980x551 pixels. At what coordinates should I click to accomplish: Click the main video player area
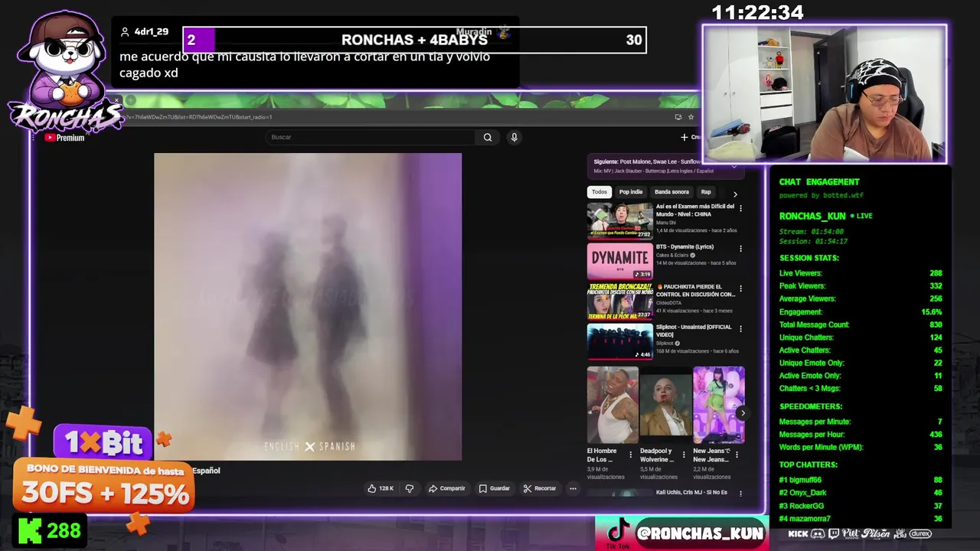tap(308, 307)
